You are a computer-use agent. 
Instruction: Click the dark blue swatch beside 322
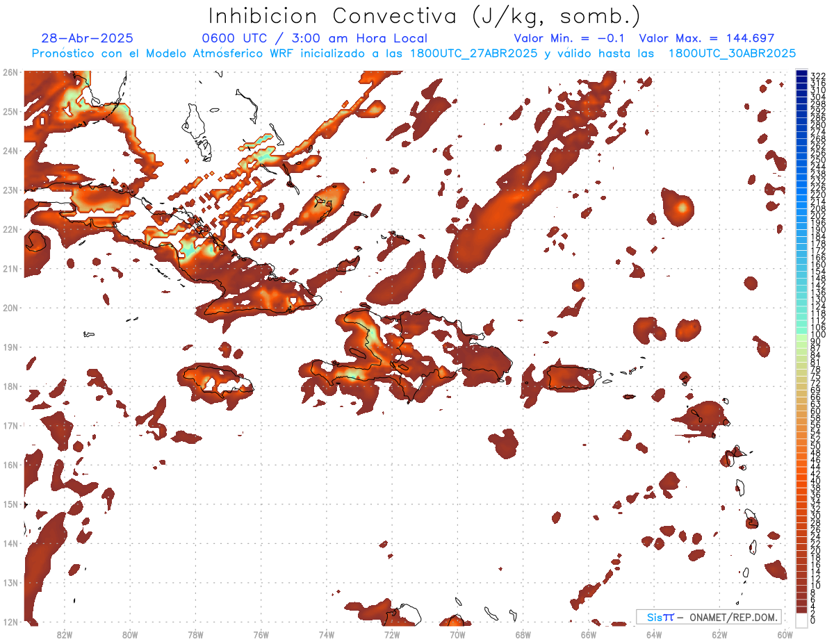[801, 74]
